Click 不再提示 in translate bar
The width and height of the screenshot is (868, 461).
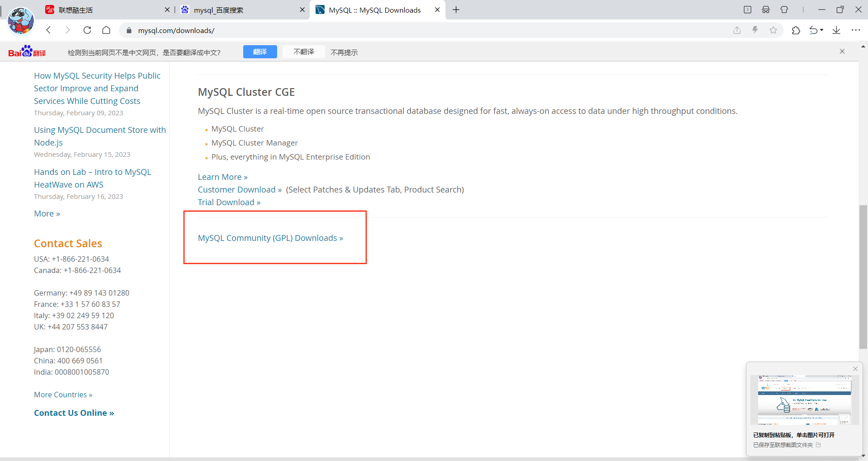pyautogui.click(x=344, y=52)
